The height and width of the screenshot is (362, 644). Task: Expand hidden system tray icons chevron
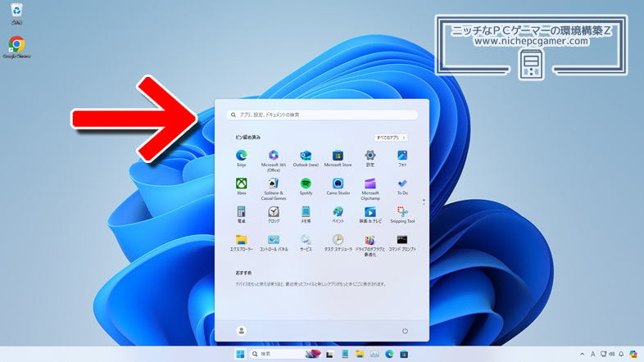(x=582, y=354)
